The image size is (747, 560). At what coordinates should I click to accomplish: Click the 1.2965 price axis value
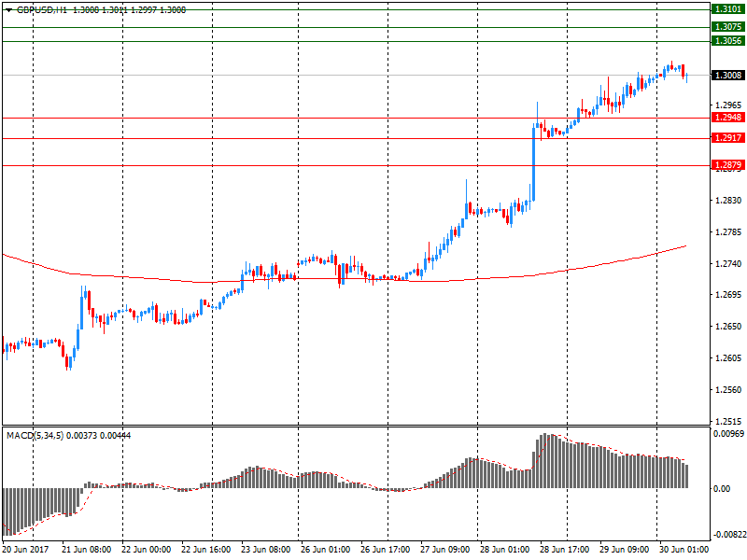(728, 105)
